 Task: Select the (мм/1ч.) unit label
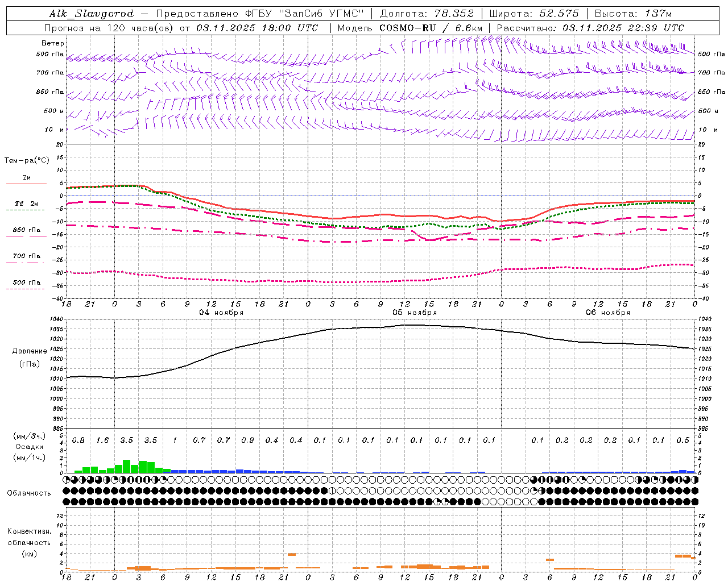29,458
